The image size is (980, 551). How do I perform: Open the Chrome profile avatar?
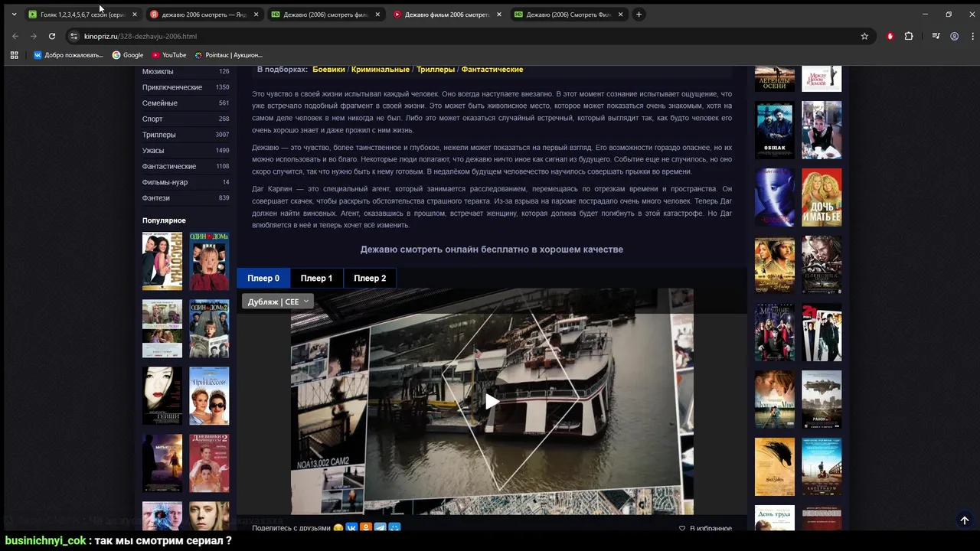pyautogui.click(x=954, y=36)
